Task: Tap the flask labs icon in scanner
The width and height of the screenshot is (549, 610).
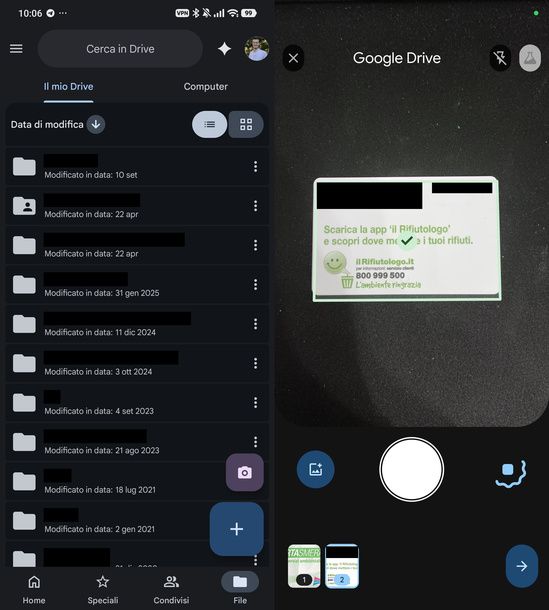Action: click(x=530, y=58)
